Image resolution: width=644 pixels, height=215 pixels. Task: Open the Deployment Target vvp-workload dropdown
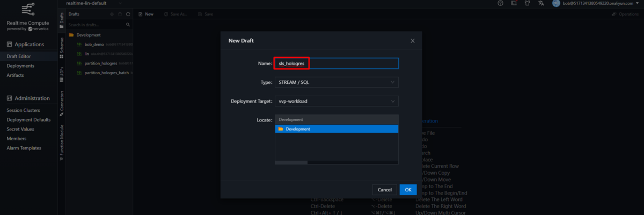tap(336, 101)
